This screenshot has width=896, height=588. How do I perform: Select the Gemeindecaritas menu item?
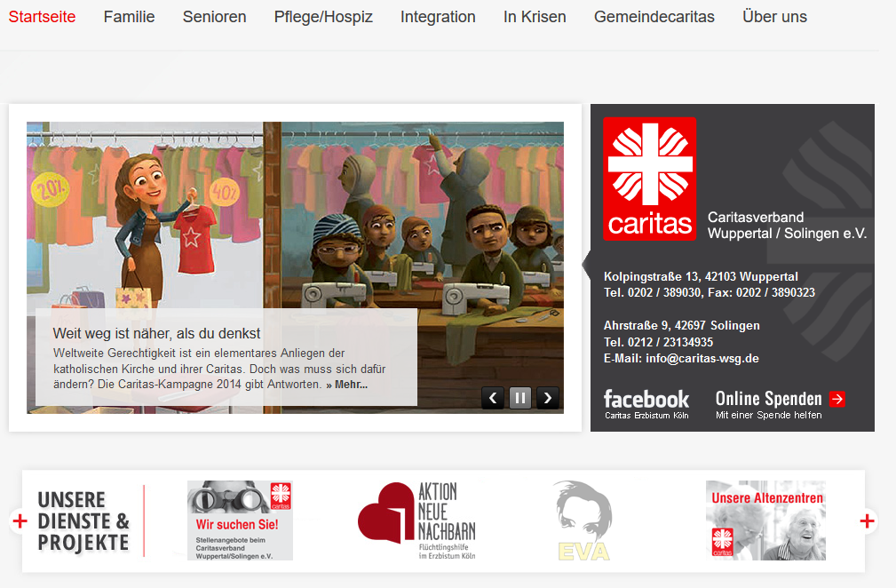click(654, 17)
